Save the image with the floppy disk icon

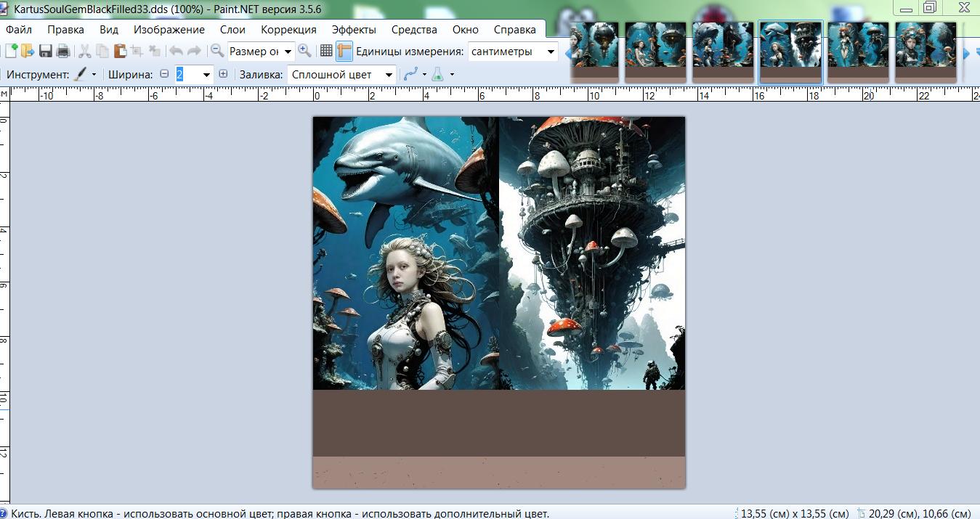(x=46, y=51)
